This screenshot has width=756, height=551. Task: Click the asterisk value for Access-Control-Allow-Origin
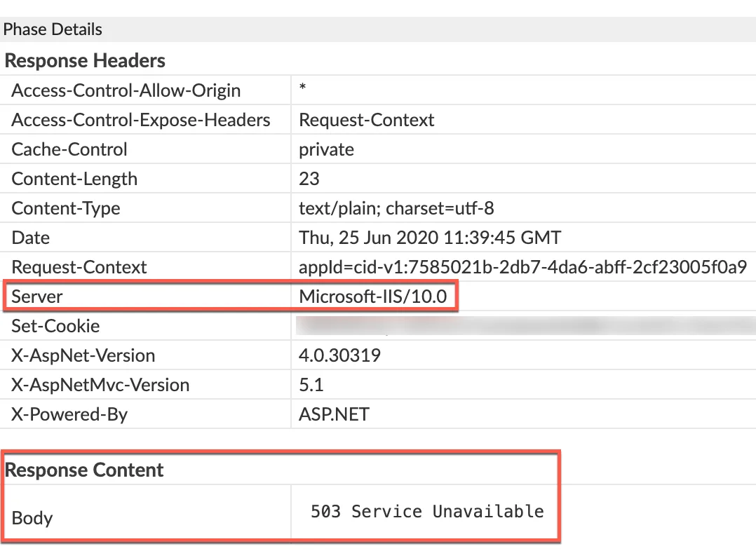point(302,88)
